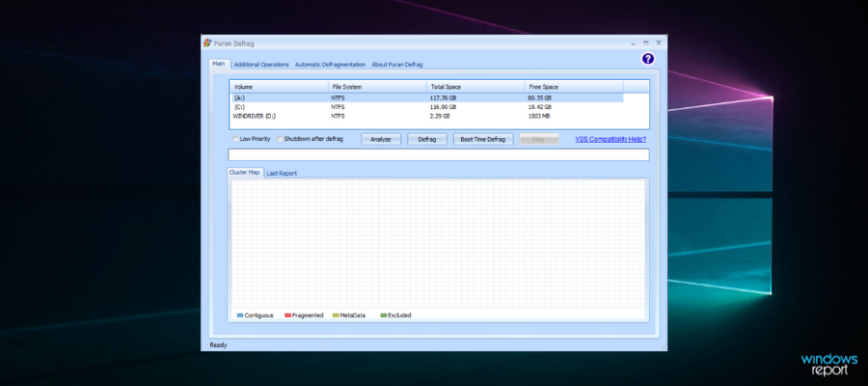Click the blue Contiguous legend swatch

click(x=240, y=316)
